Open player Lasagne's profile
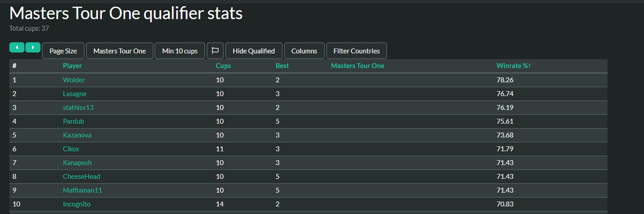 point(75,93)
